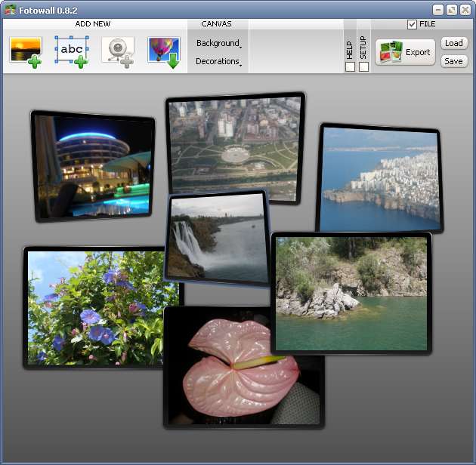This screenshot has width=476, height=465.
Task: Add a new picture with sunset icon
Action: [26, 52]
